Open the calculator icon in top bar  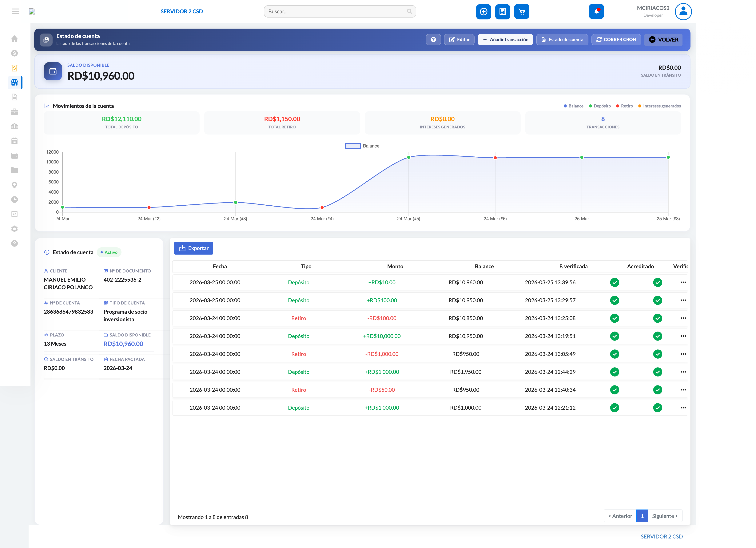tap(502, 11)
